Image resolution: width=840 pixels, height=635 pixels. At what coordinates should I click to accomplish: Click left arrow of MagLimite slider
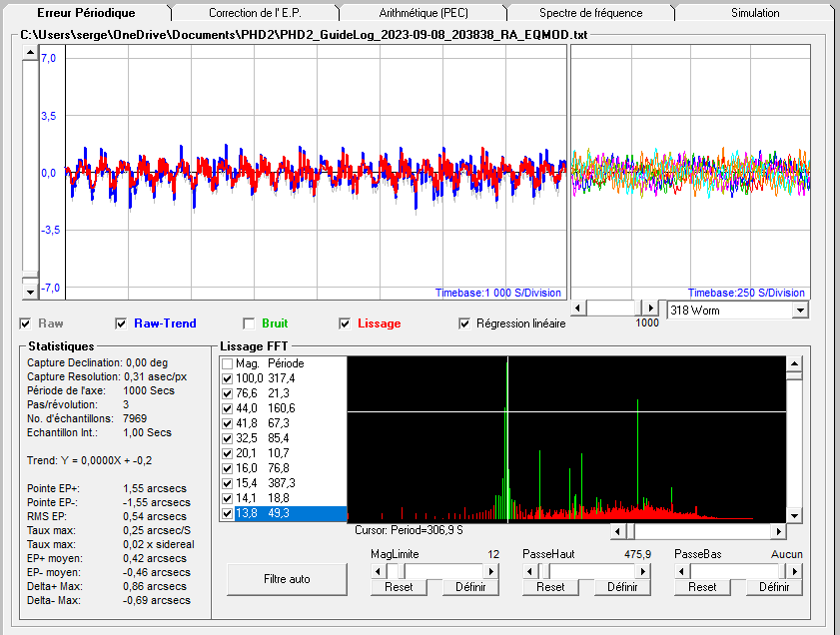tap(378, 570)
